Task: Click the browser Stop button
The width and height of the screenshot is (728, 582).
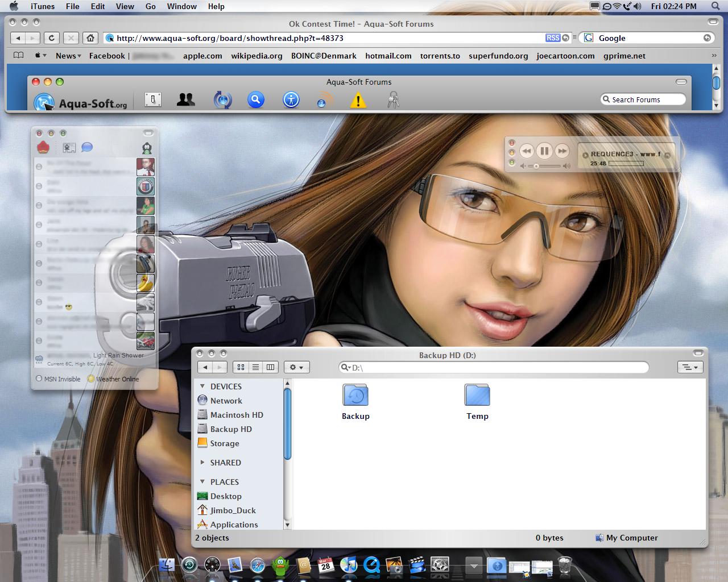Action: [71, 38]
